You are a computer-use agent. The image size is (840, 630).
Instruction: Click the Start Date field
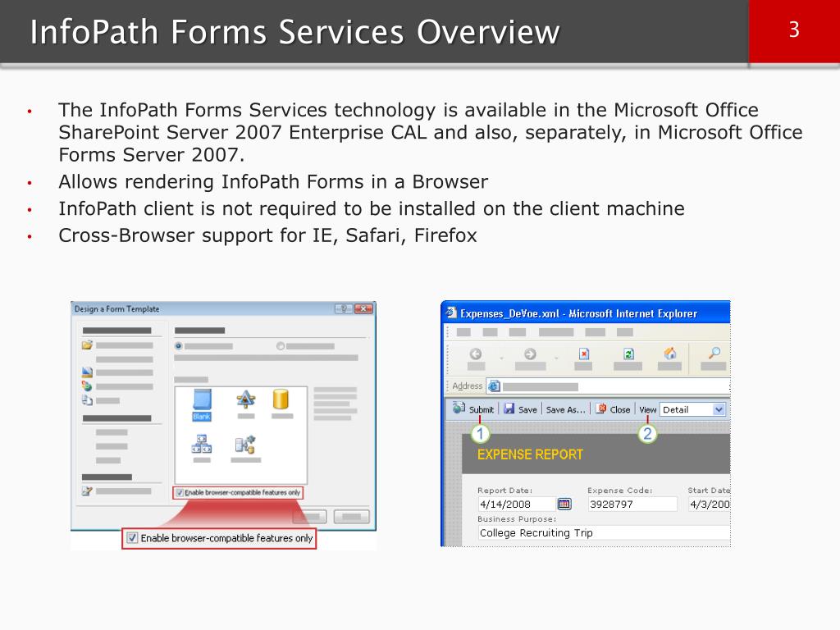(710, 504)
